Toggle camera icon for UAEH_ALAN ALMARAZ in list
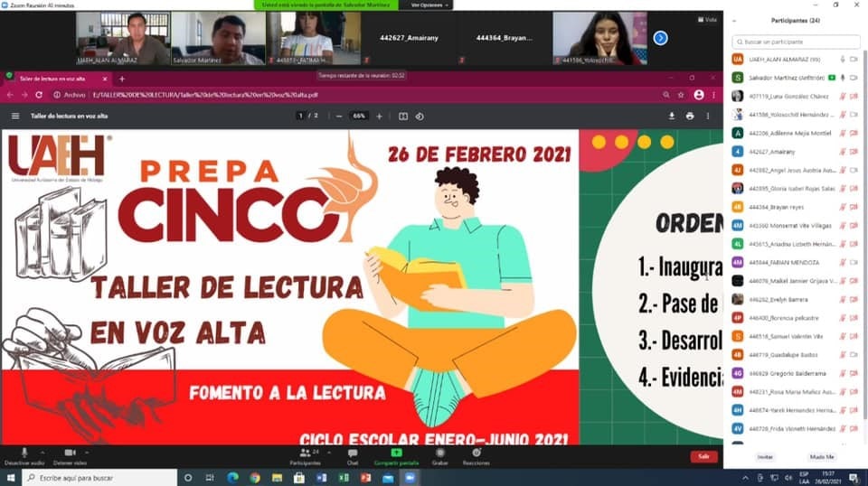Image resolution: width=868 pixels, height=486 pixels. point(854,59)
